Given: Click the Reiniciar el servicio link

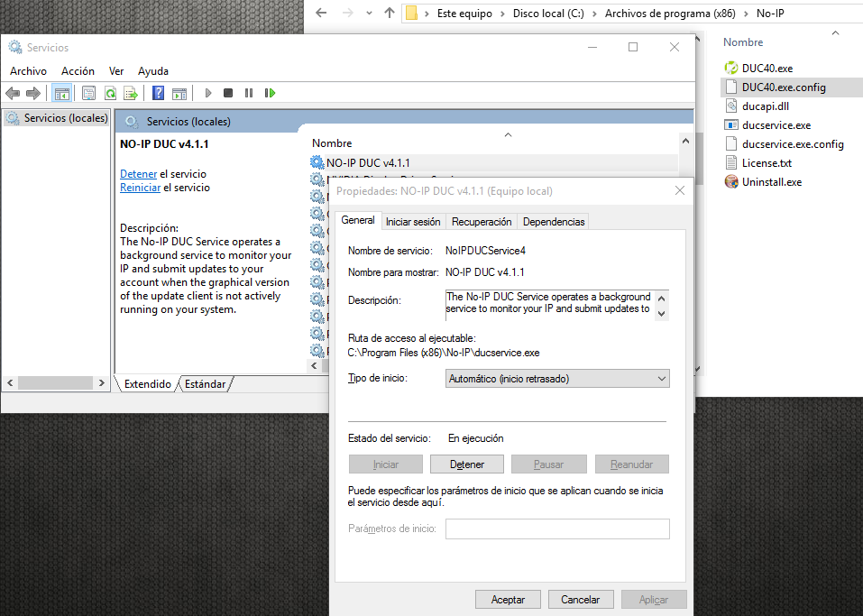Looking at the screenshot, I should 141,188.
